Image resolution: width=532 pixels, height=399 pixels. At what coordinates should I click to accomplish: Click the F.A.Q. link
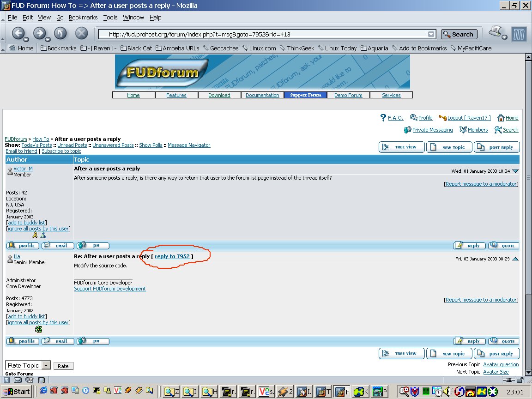pyautogui.click(x=396, y=118)
